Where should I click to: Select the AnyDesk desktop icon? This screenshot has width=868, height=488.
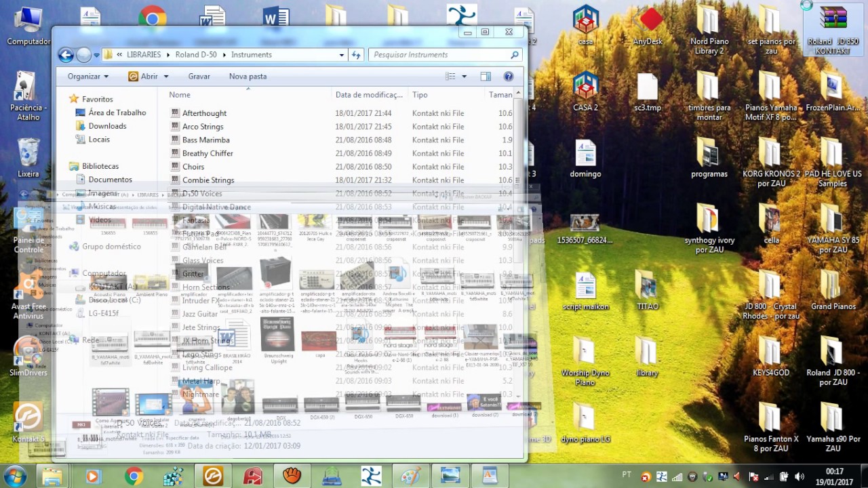point(648,27)
